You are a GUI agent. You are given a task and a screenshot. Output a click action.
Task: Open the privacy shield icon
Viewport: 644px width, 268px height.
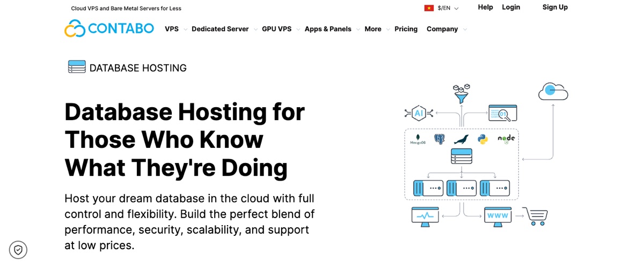(18, 250)
